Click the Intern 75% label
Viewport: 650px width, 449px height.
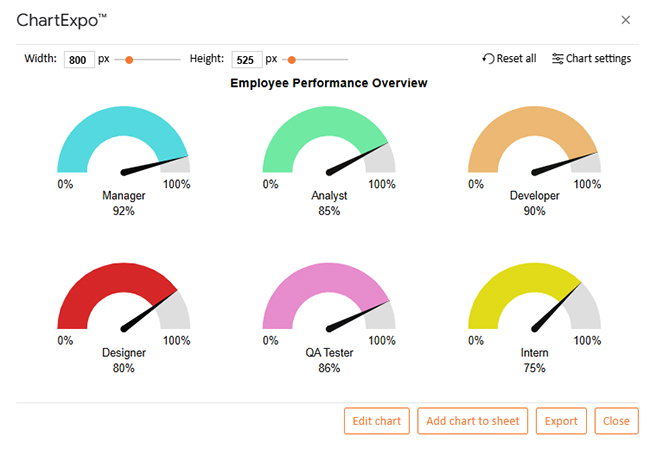point(534,360)
